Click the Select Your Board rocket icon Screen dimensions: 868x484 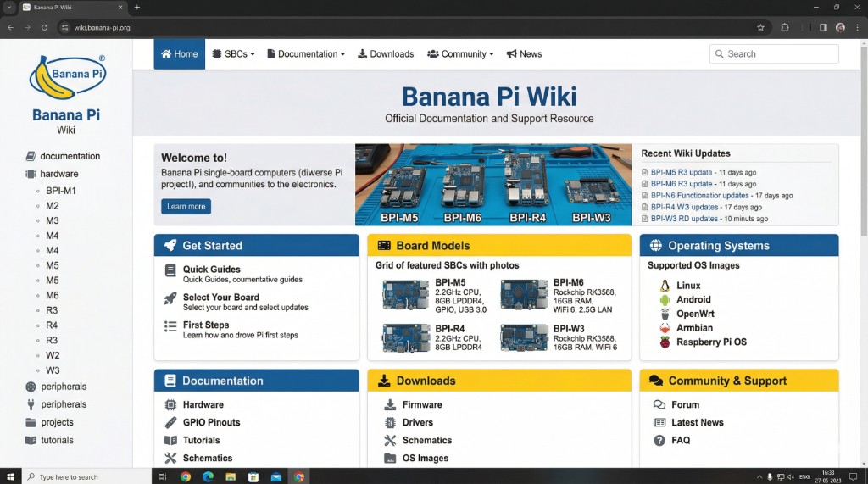point(170,298)
